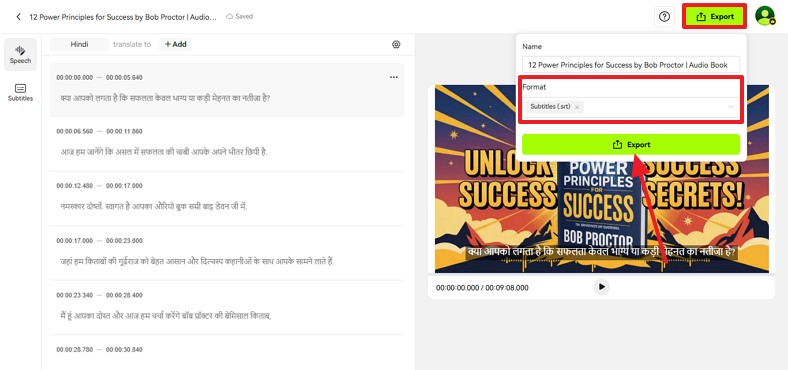This screenshot has height=370, width=788.
Task: Click the timestamp 00:00:28.780
Action: tap(74, 349)
